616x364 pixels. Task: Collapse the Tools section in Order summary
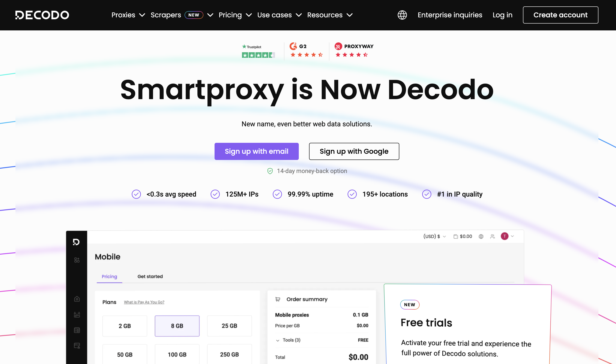point(278,340)
